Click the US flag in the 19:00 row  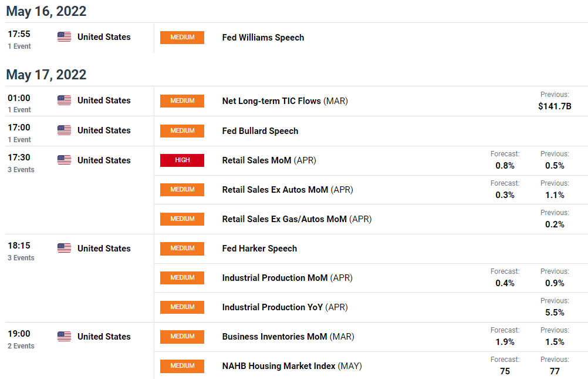tap(64, 337)
